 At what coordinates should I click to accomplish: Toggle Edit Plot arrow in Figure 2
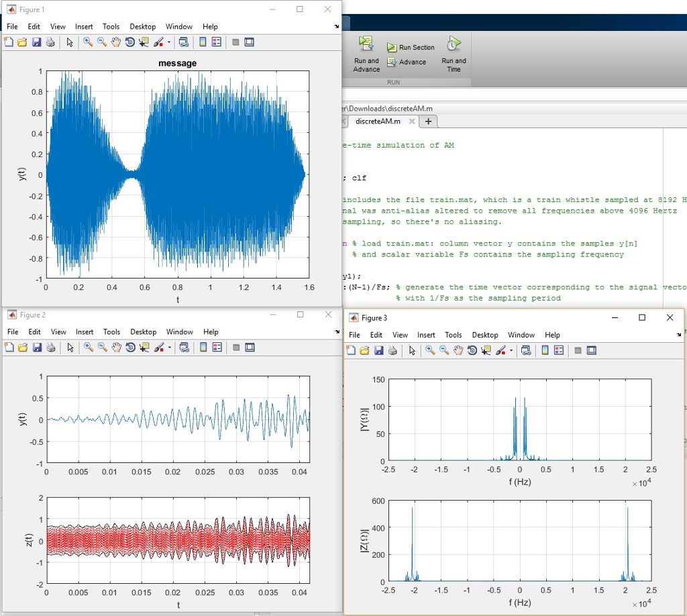pyautogui.click(x=70, y=348)
